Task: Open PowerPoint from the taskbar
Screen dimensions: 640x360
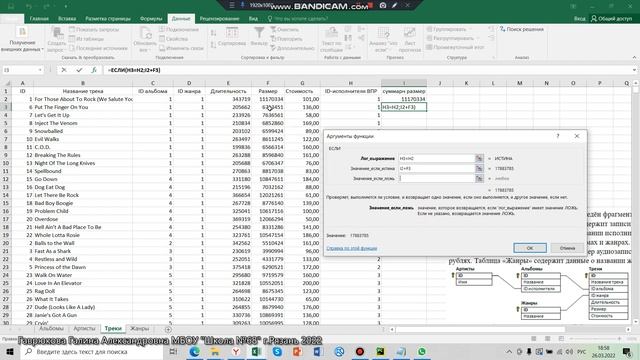Action: tap(297, 351)
